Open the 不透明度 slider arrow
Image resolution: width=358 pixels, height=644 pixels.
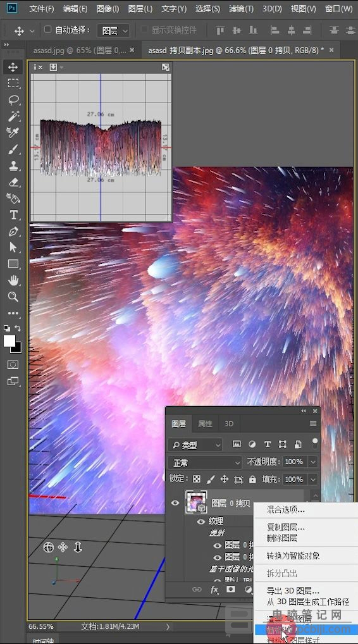(313, 462)
